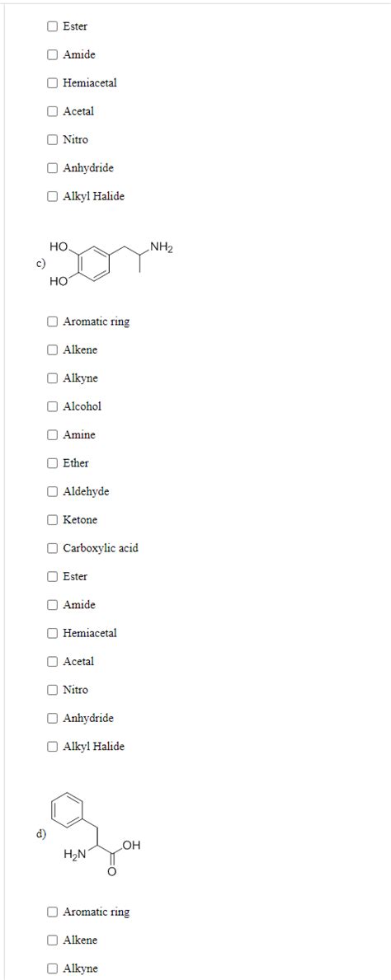Check Alkyl Halide above the question c molecule
Image resolution: width=391 pixels, height=980 pixels.
click(x=53, y=196)
